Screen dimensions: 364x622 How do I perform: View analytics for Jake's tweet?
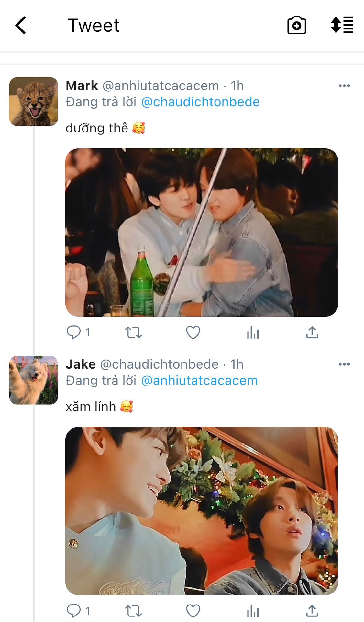click(x=253, y=611)
